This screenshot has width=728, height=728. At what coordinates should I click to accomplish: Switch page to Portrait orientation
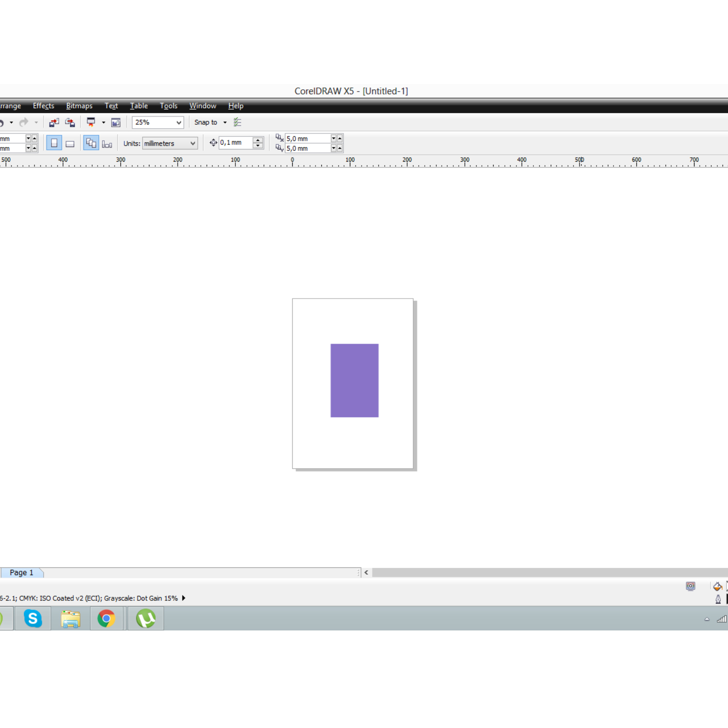point(54,143)
